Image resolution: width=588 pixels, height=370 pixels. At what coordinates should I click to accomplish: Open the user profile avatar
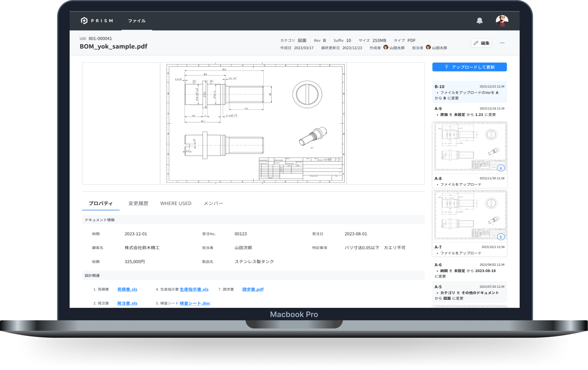(502, 21)
